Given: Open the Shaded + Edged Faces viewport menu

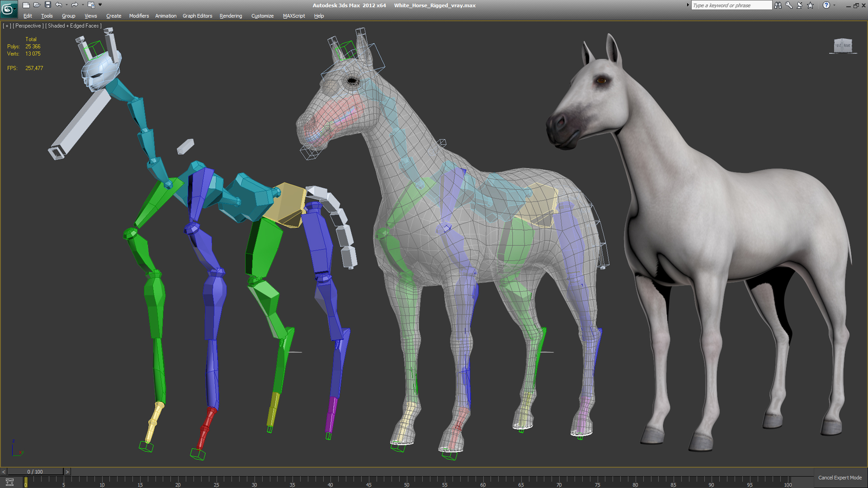Looking at the screenshot, I should [73, 26].
